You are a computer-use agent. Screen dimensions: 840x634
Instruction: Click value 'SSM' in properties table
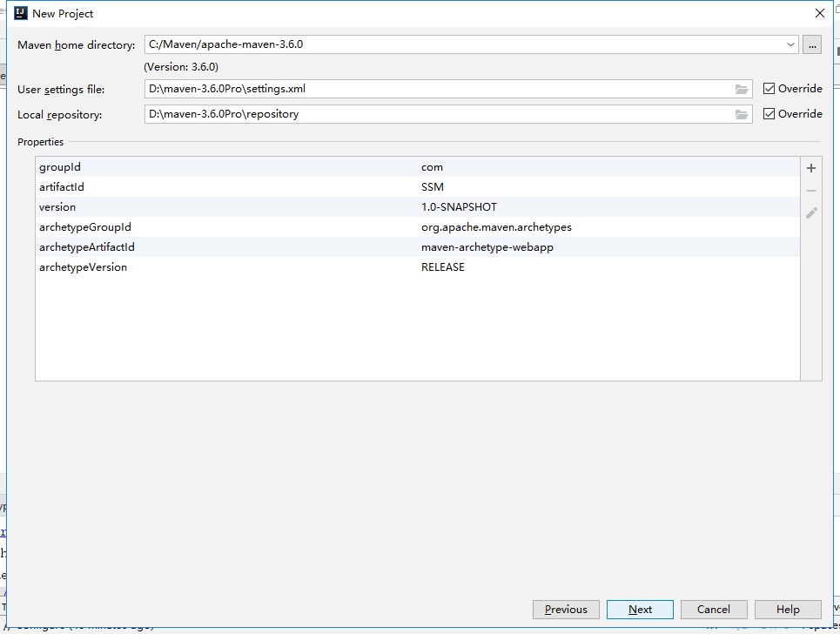[x=433, y=187]
